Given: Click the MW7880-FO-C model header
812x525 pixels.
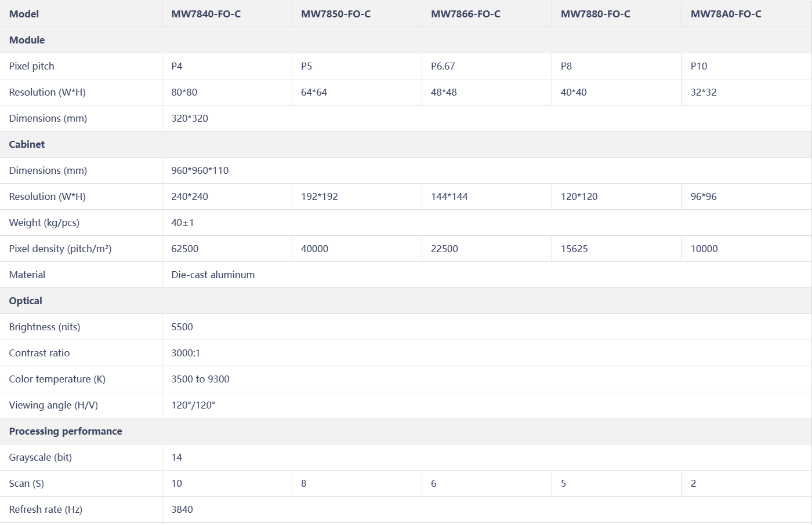Looking at the screenshot, I should pyautogui.click(x=596, y=14).
